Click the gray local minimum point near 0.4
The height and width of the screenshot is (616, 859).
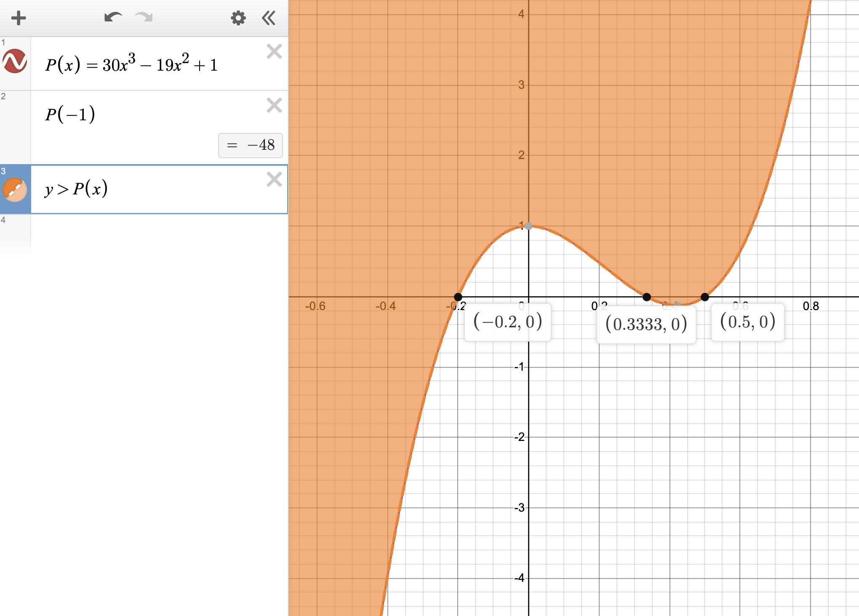point(677,304)
